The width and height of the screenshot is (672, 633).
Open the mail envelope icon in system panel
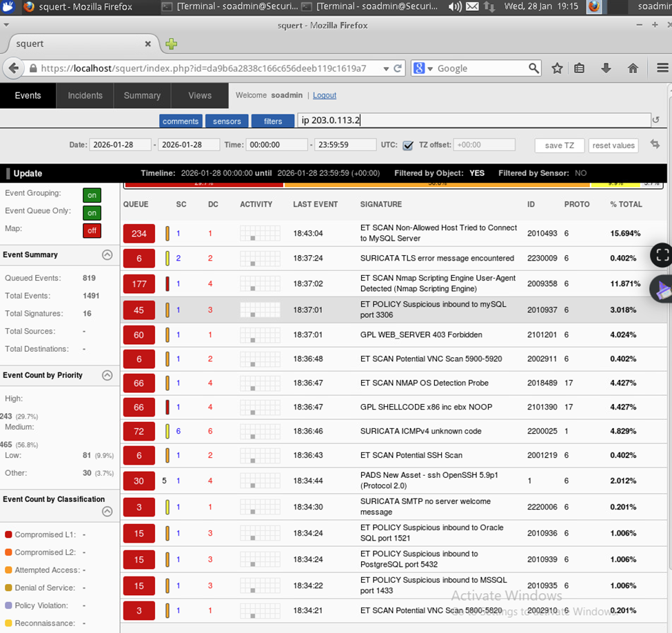[x=472, y=6]
